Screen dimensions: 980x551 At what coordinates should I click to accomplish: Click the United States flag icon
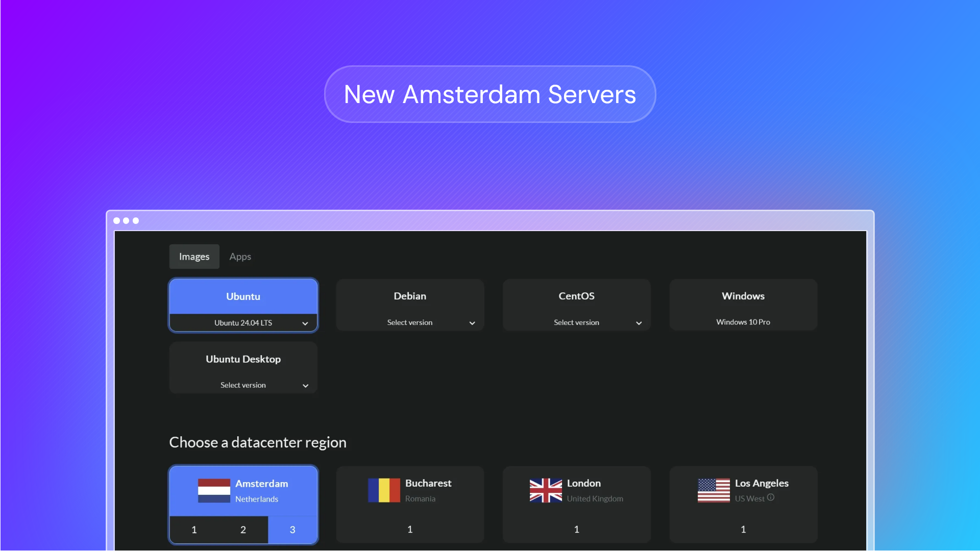714,490
